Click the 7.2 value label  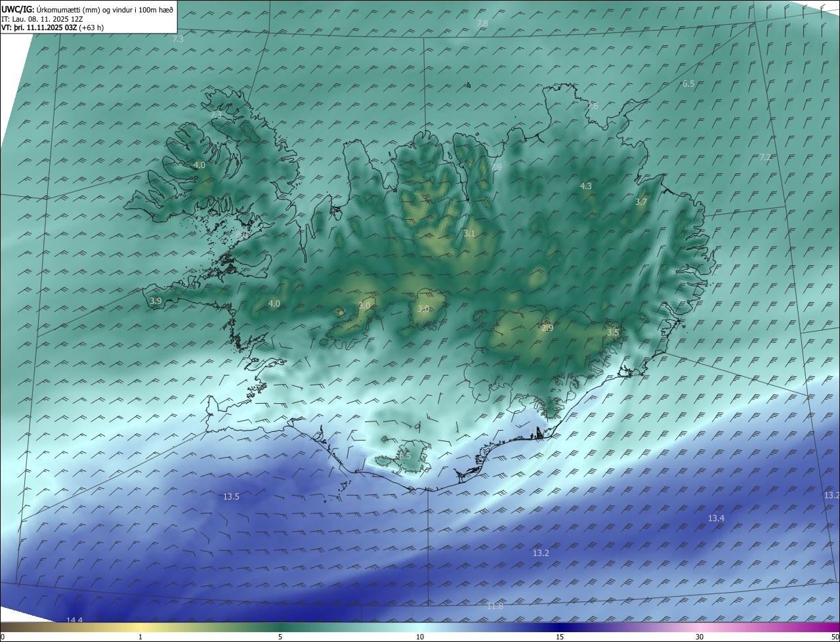coord(765,158)
